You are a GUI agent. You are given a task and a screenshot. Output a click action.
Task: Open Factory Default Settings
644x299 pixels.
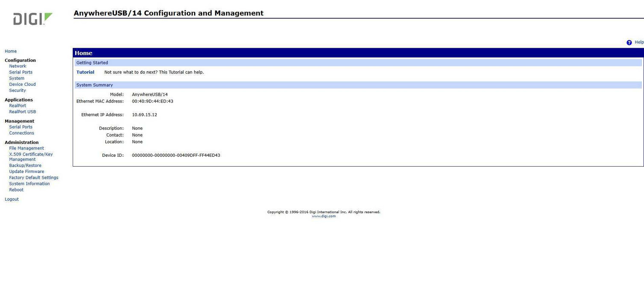point(34,178)
